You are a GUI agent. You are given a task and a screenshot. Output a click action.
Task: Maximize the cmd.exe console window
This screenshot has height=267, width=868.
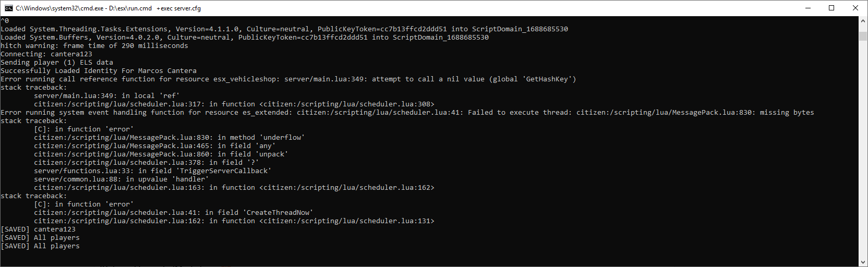831,8
